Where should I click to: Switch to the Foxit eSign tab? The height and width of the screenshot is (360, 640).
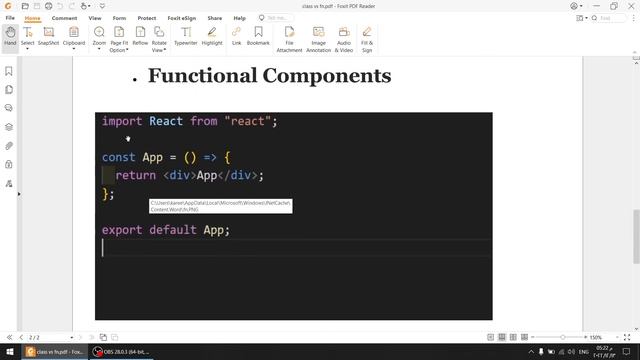coord(182,18)
